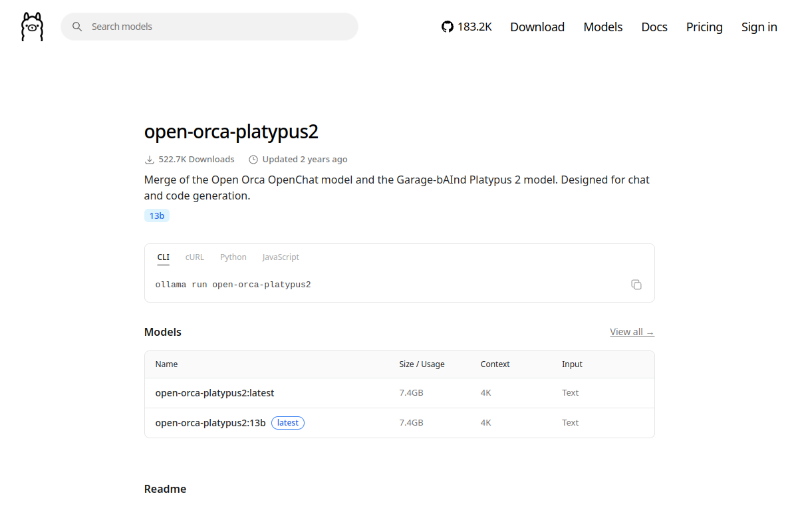Click the open-orca-platypus2 page title
798x532 pixels.
[231, 132]
